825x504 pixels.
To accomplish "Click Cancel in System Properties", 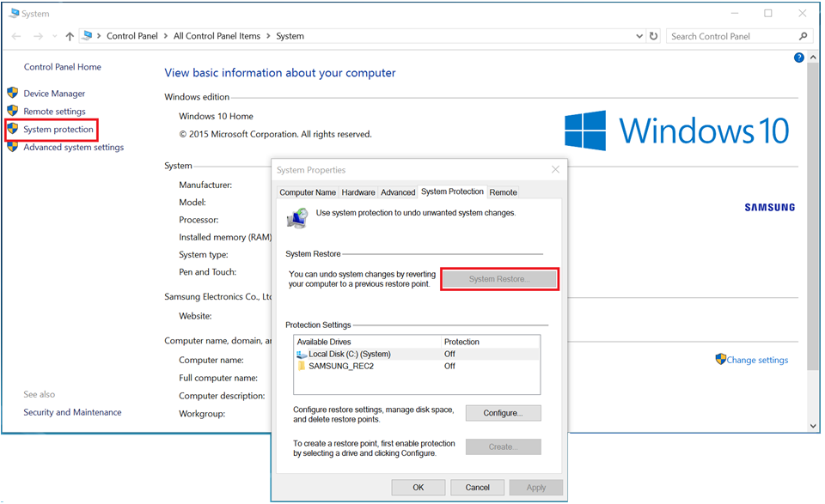I will coord(477,487).
